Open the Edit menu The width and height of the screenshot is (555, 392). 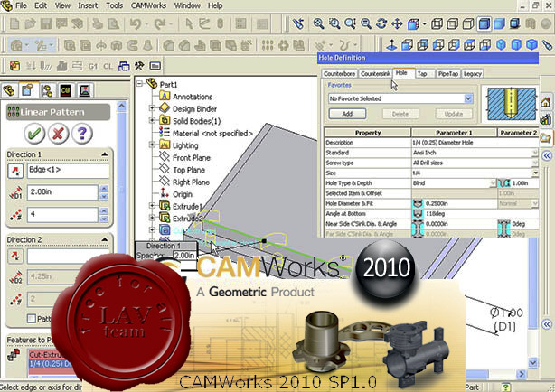tap(41, 5)
